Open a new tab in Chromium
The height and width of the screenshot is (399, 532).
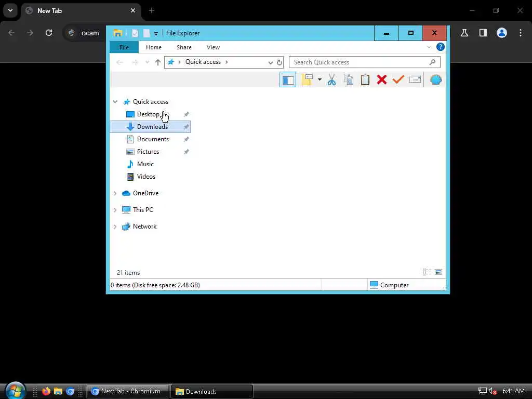152,11
